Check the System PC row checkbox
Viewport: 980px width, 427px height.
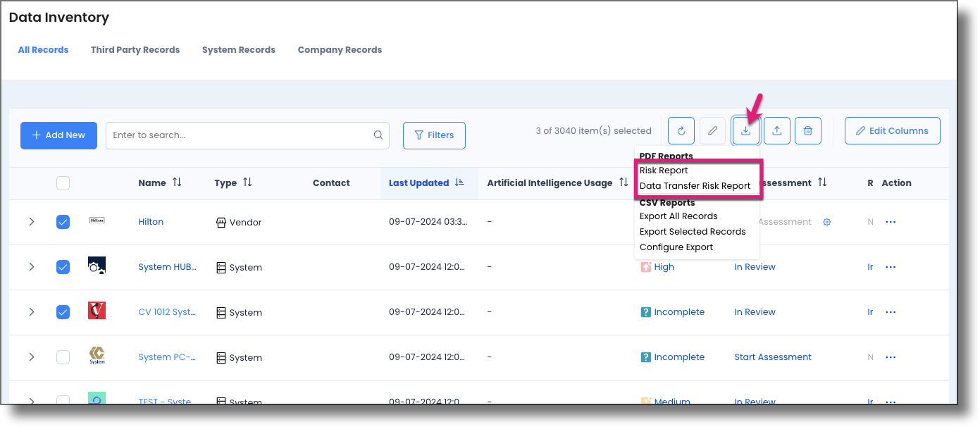(x=63, y=357)
